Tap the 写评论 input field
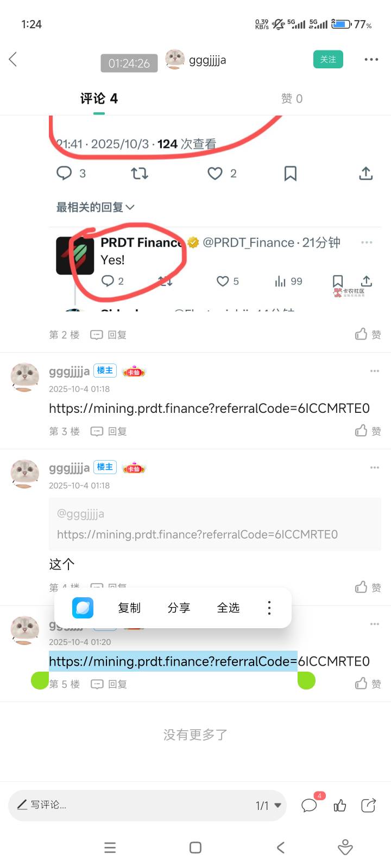 click(147, 805)
